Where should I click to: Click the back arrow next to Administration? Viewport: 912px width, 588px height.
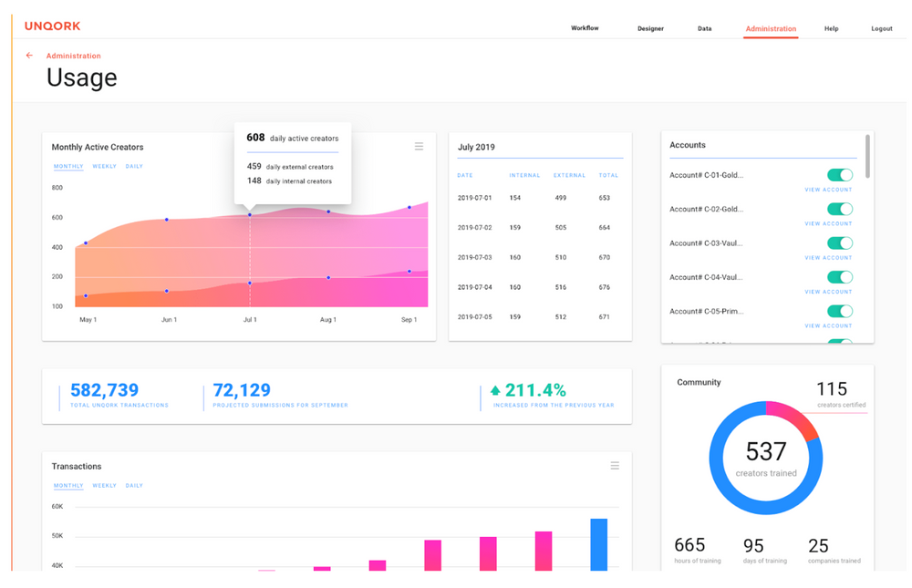[x=29, y=56]
